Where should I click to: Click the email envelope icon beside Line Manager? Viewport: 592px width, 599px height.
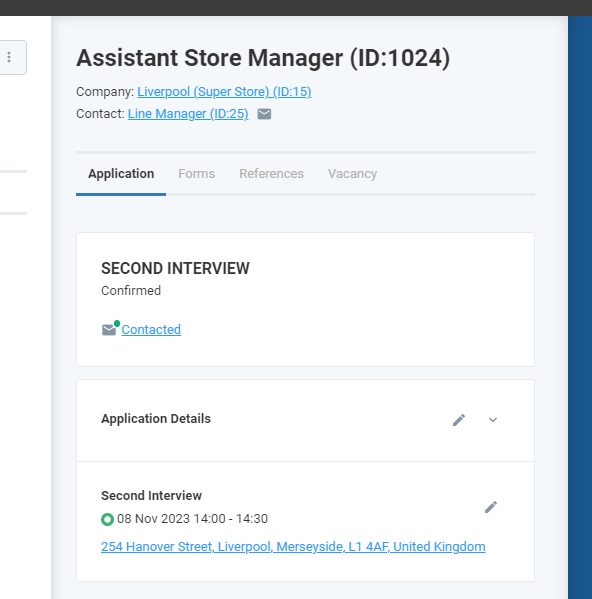coord(264,114)
